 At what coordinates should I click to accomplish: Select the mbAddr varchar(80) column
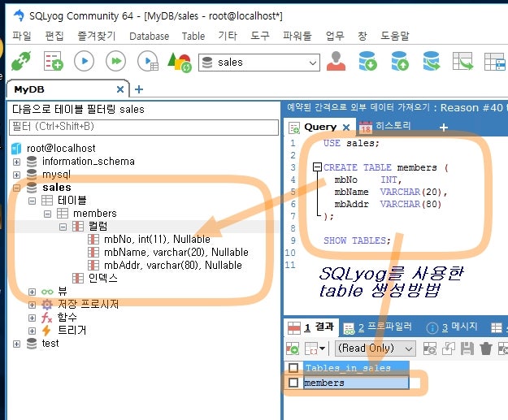click(x=172, y=265)
